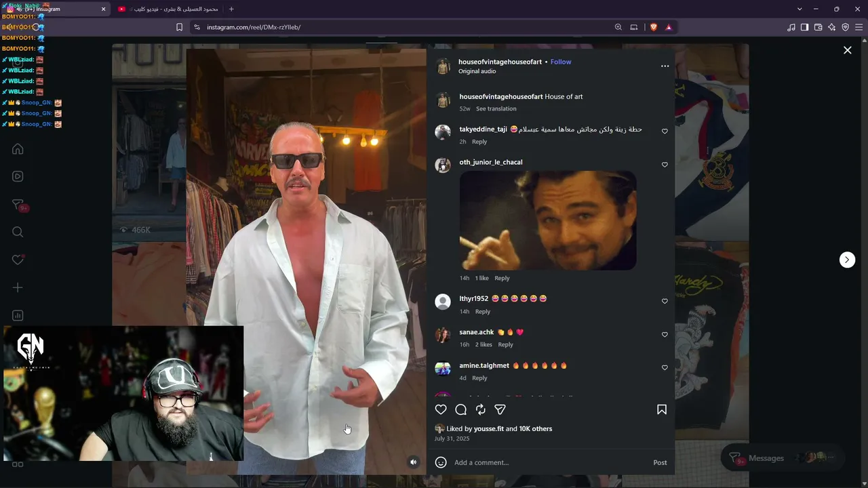Reply to amine.talghmet's comment
868x488 pixels.
tap(479, 378)
